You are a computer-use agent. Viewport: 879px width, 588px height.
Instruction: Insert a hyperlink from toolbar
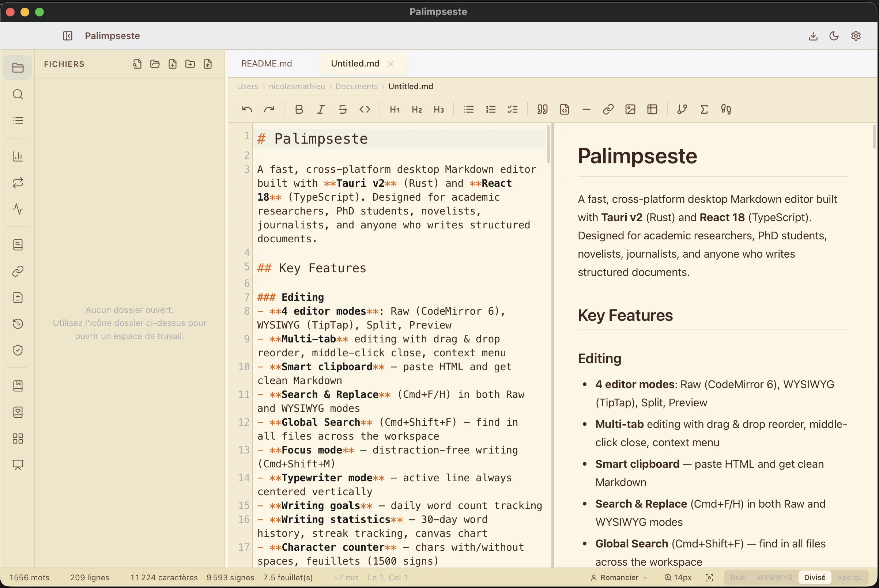[608, 110]
